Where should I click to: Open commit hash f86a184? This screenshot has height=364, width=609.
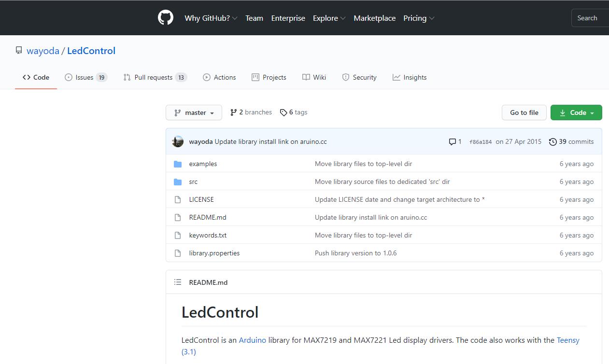pos(481,142)
